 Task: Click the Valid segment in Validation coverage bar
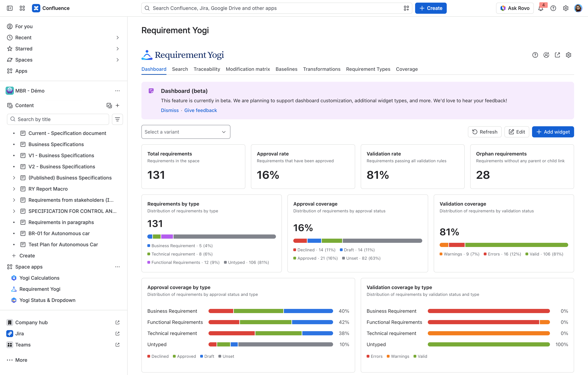tap(517, 245)
